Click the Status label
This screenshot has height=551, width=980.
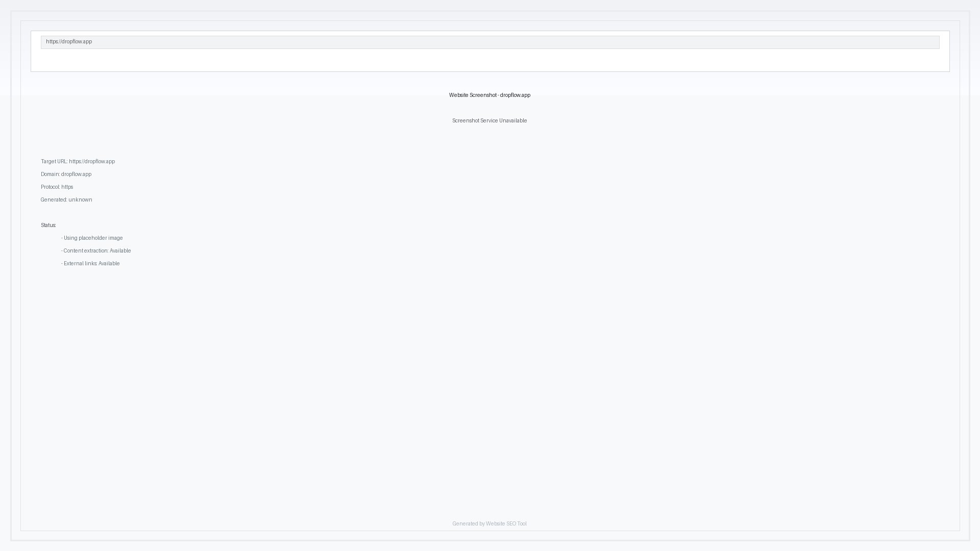click(48, 225)
